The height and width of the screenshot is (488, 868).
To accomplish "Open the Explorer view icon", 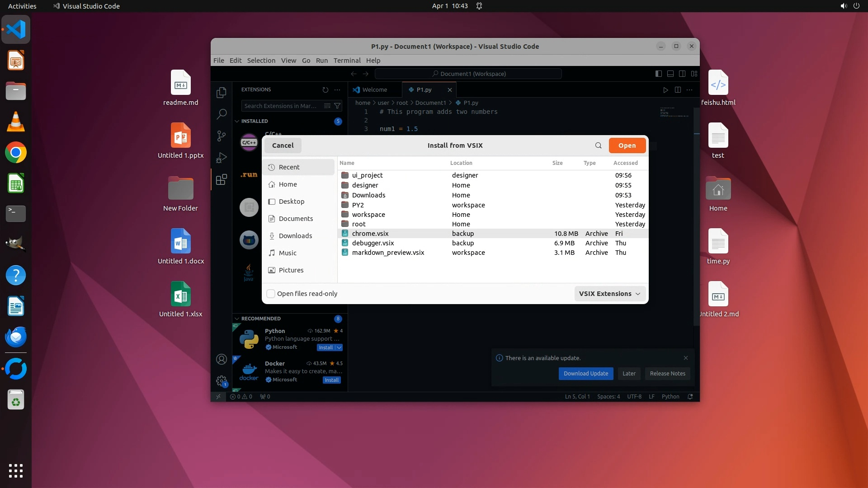I will tap(221, 93).
